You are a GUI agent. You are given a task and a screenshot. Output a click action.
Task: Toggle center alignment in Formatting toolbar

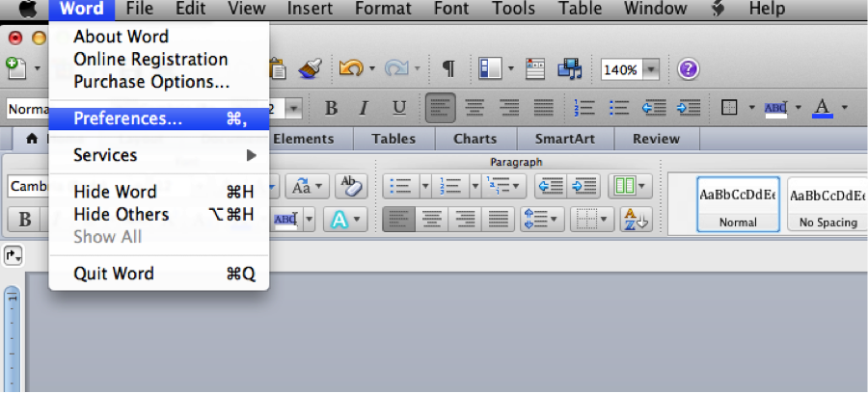(475, 107)
